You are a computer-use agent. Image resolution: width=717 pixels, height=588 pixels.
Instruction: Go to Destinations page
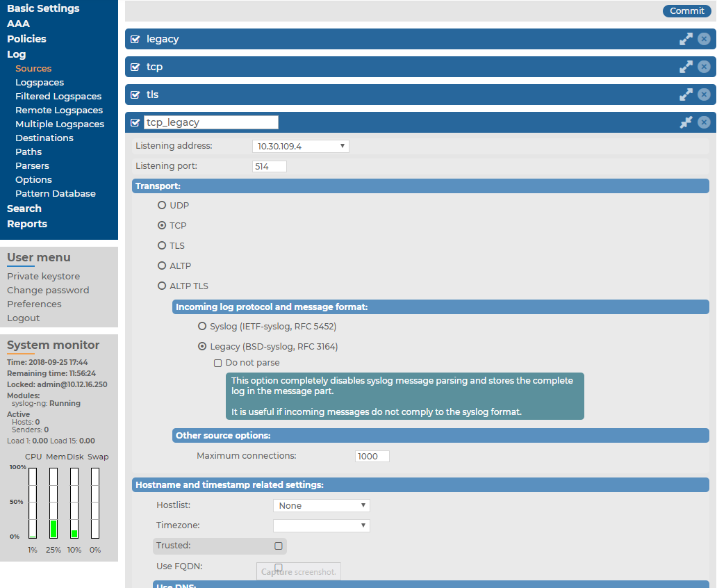tap(44, 138)
